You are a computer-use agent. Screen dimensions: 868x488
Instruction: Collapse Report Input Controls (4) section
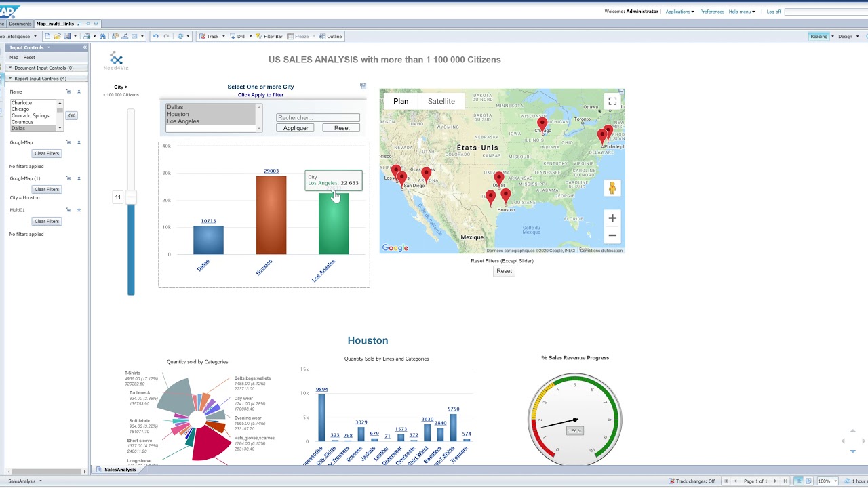pos(10,78)
